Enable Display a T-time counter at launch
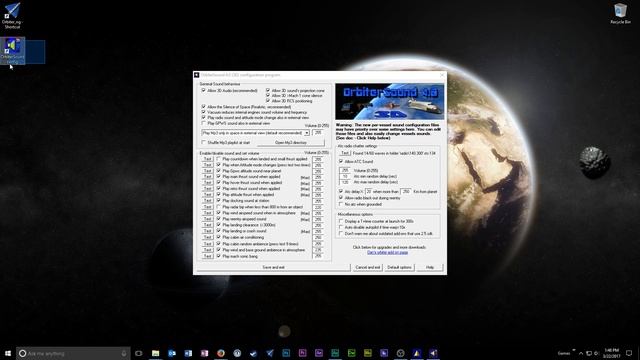Viewport: 640px width, 360px height. click(x=341, y=221)
